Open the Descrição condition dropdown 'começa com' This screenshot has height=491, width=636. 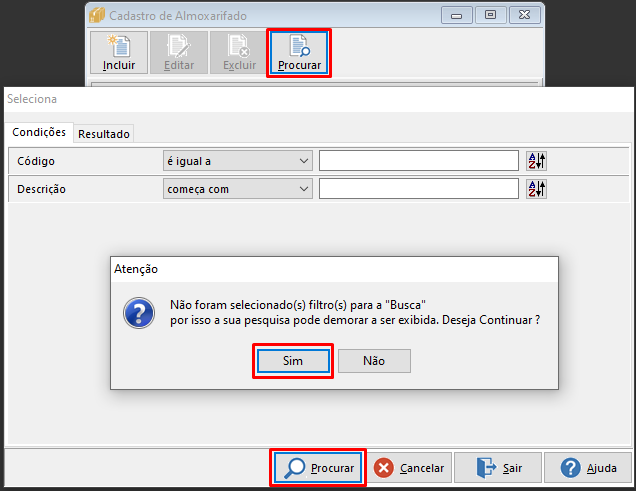(x=238, y=189)
